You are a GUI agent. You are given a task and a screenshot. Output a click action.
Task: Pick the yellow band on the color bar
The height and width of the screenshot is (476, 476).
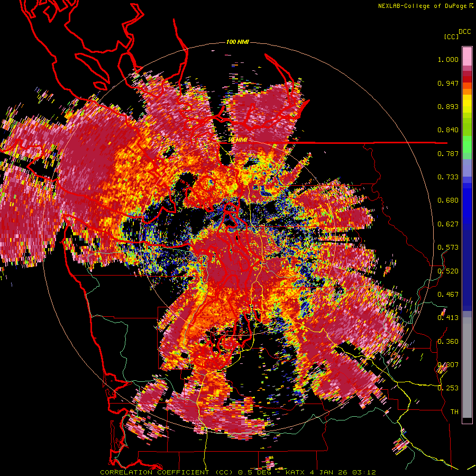tap(467, 104)
